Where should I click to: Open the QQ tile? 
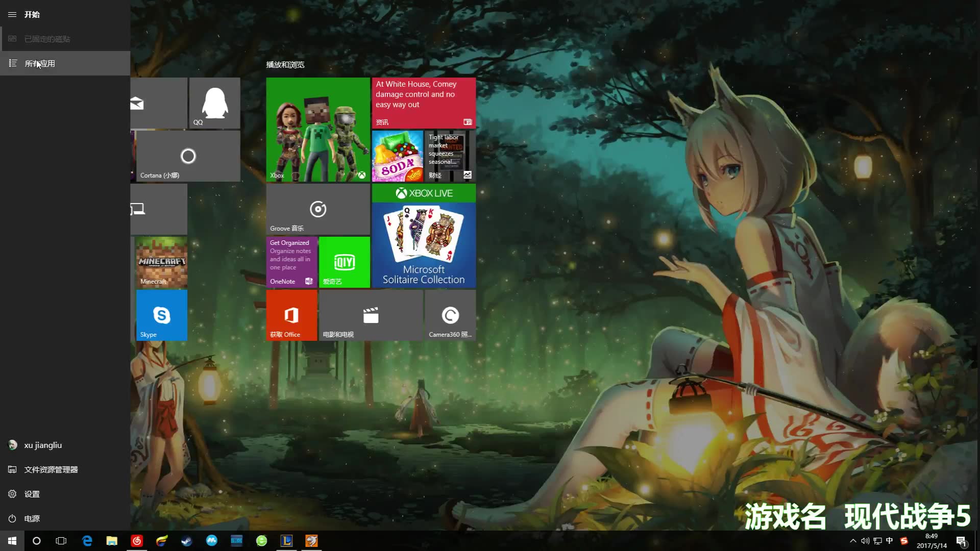coord(214,103)
